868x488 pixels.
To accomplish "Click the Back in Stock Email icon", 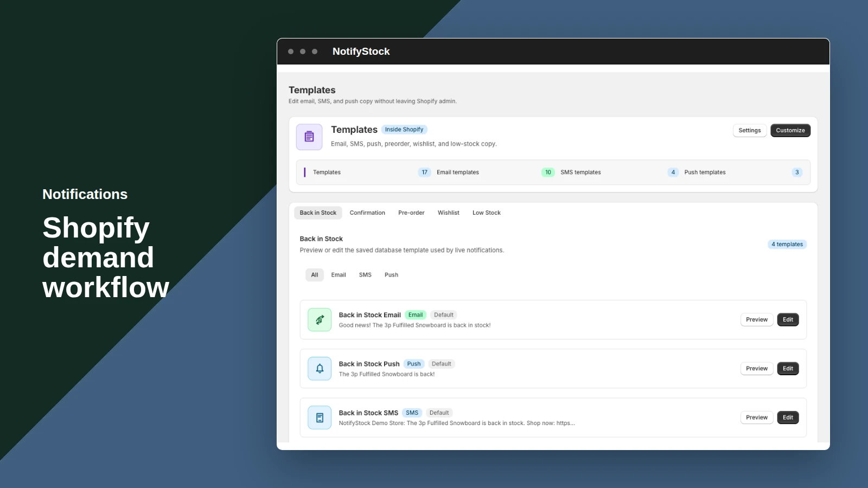I will click(320, 319).
